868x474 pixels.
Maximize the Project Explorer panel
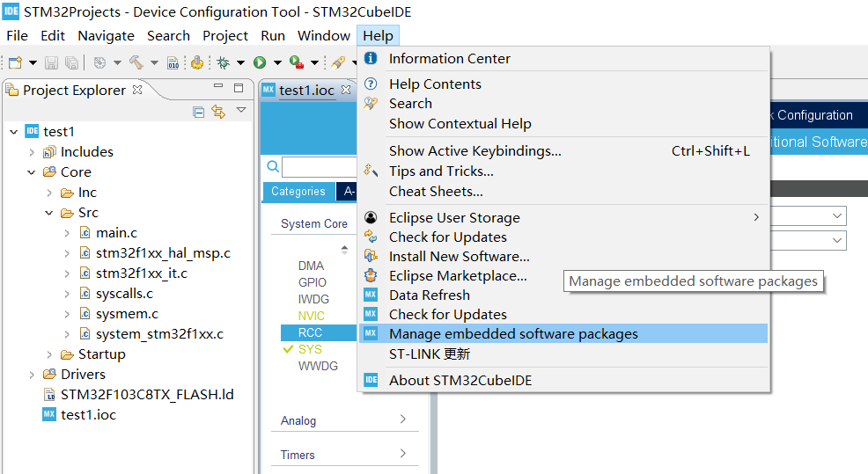[x=239, y=87]
